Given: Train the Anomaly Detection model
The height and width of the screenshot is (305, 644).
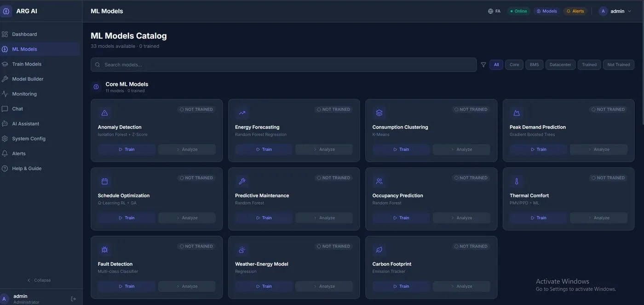Looking at the screenshot, I should 126,149.
